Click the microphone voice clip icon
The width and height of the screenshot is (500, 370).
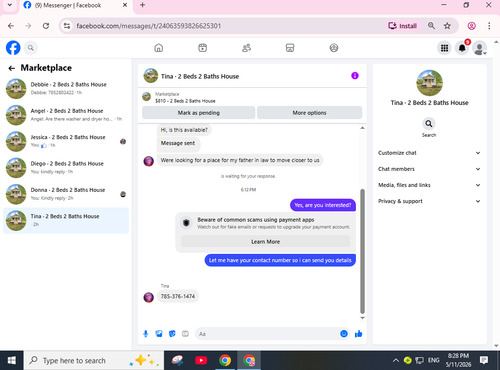146,334
